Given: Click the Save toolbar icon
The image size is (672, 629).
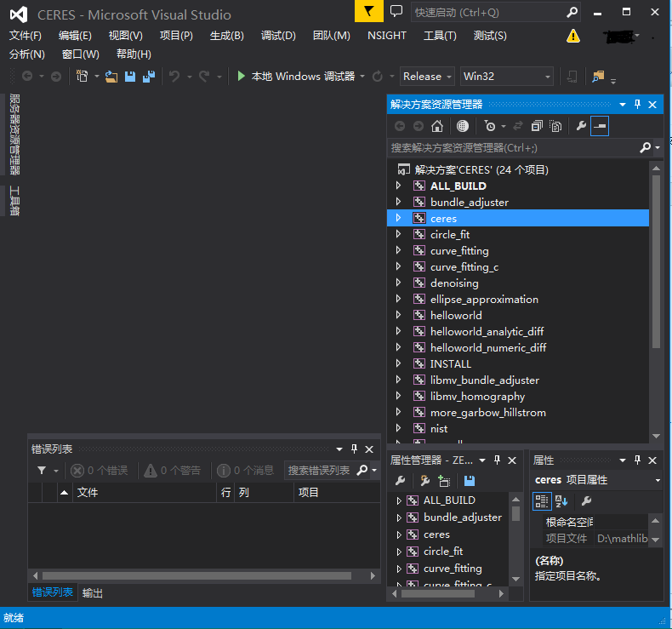Looking at the screenshot, I should [x=130, y=77].
